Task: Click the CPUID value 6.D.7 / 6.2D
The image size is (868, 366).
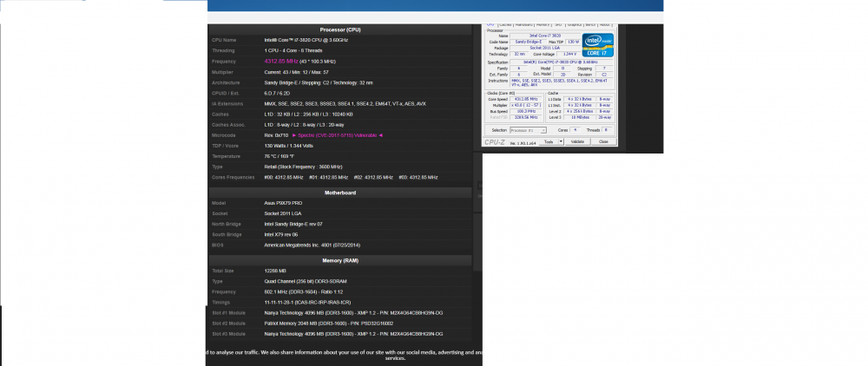Action: click(278, 94)
